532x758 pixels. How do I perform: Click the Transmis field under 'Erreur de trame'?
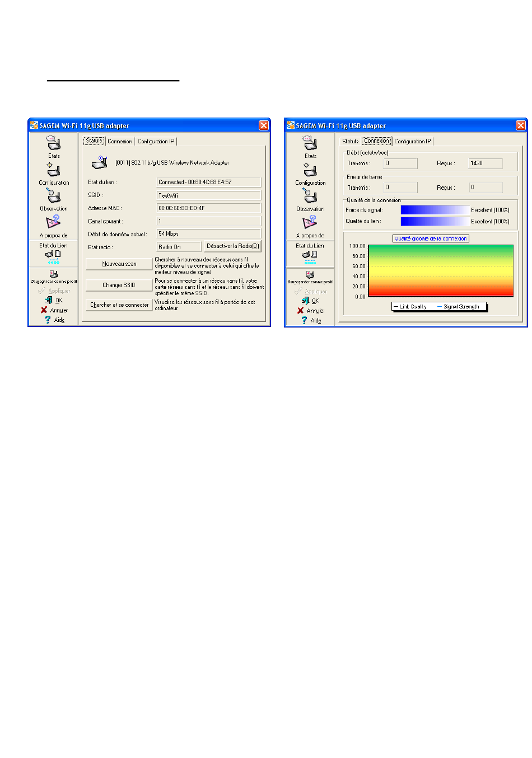pos(400,188)
